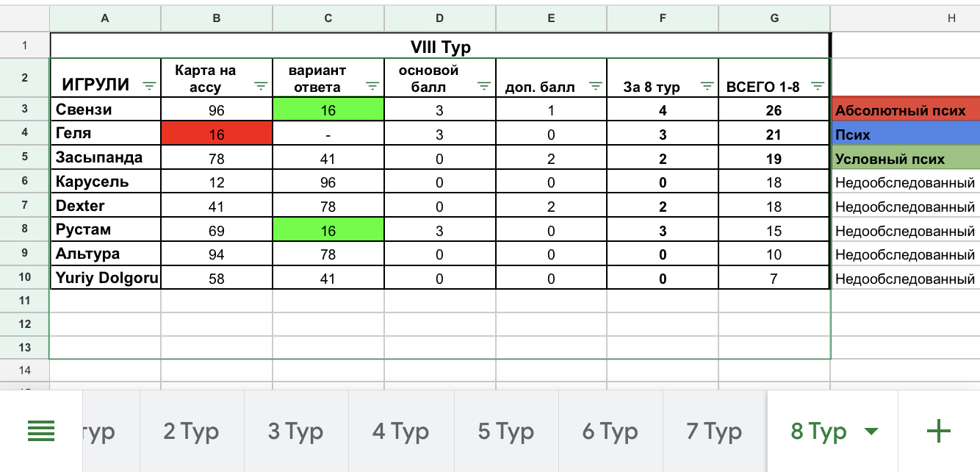The image size is (980, 472).
Task: Select column D header
Action: (x=439, y=18)
